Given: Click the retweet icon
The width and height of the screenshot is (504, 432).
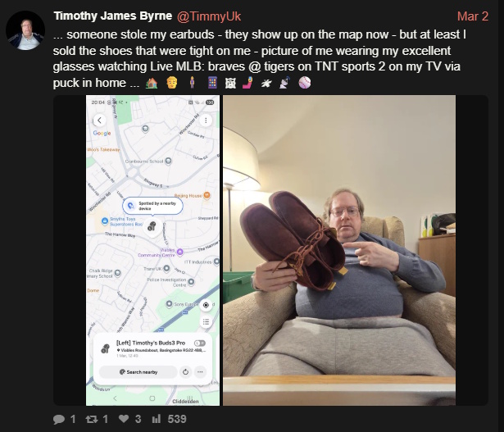Looking at the screenshot, I should [92, 419].
